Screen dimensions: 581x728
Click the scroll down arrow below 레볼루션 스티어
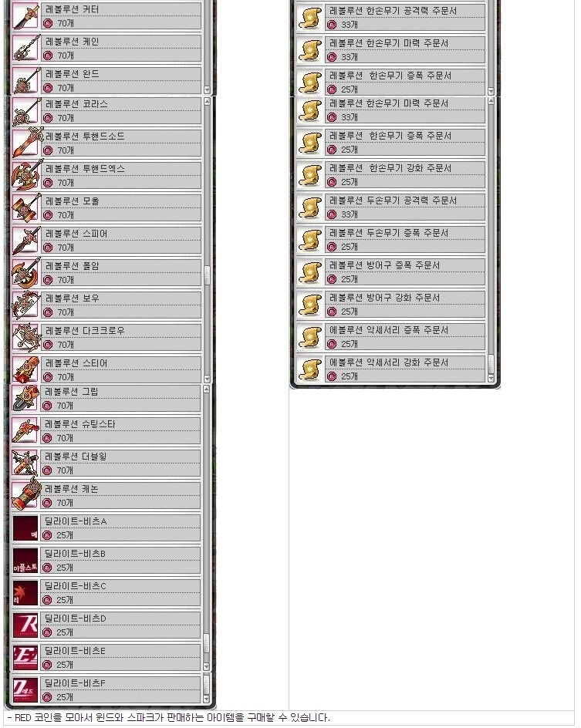(x=207, y=379)
